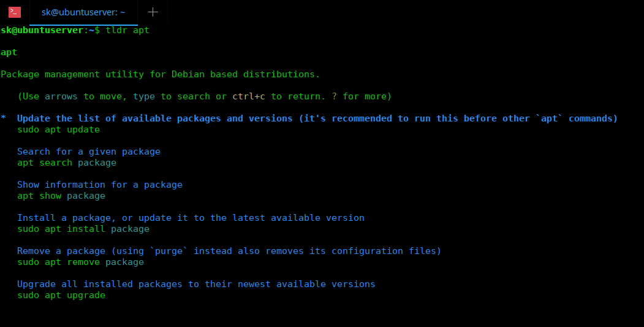This screenshot has height=327, width=644.
Task: Click the "apt search package" command
Action: pos(66,163)
